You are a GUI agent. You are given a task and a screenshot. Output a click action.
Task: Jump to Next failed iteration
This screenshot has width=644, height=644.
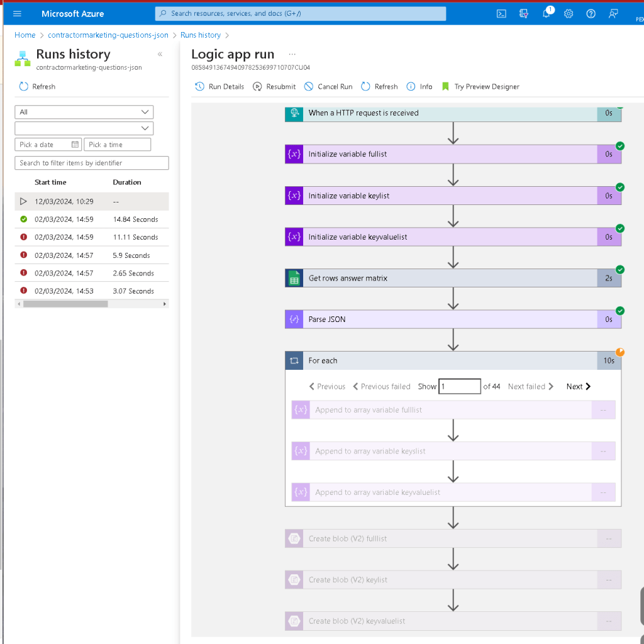click(x=531, y=387)
